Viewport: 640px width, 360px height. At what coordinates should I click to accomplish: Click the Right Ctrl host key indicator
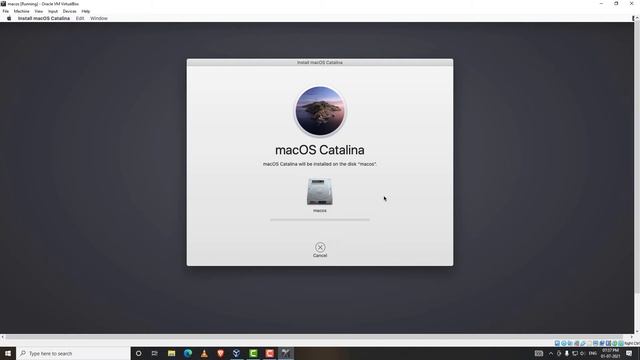pyautogui.click(x=632, y=343)
